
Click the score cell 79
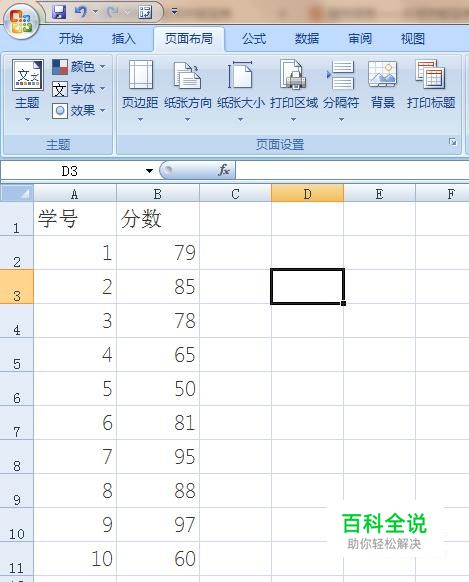point(158,253)
